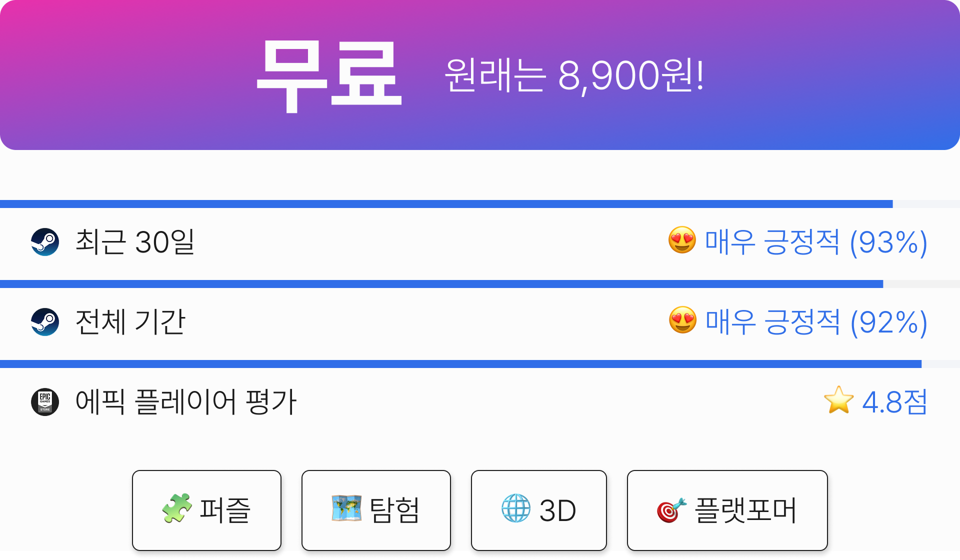
Task: Click the dartboard icon in 플랫포머 tag
Action: 671,510
